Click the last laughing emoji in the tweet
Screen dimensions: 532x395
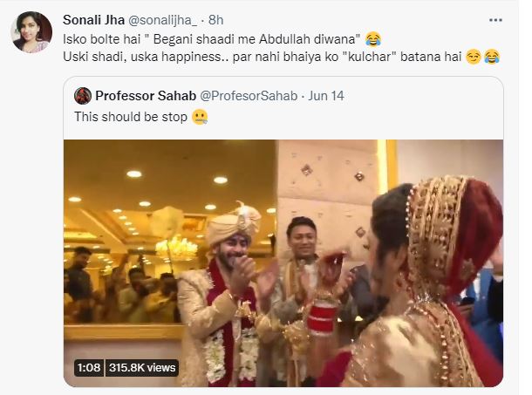(x=492, y=57)
